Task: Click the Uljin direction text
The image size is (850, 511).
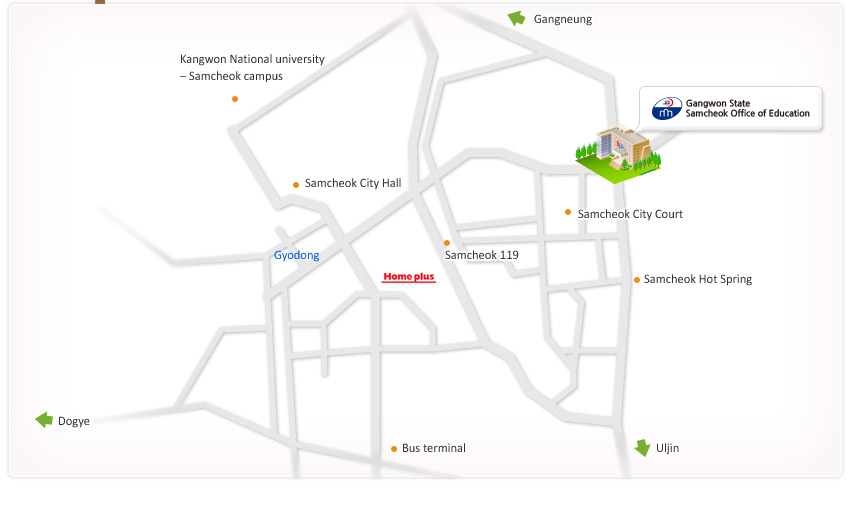Action: pos(667,448)
